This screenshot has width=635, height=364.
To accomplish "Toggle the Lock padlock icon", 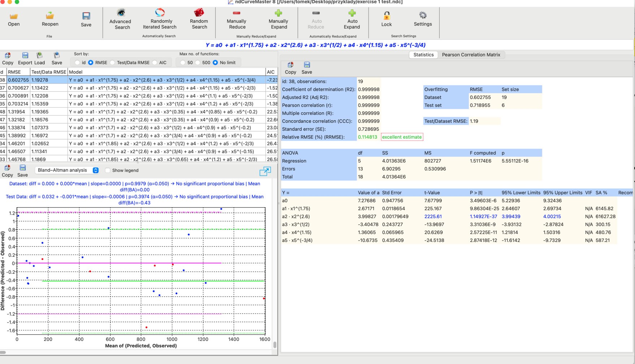I will tap(386, 16).
